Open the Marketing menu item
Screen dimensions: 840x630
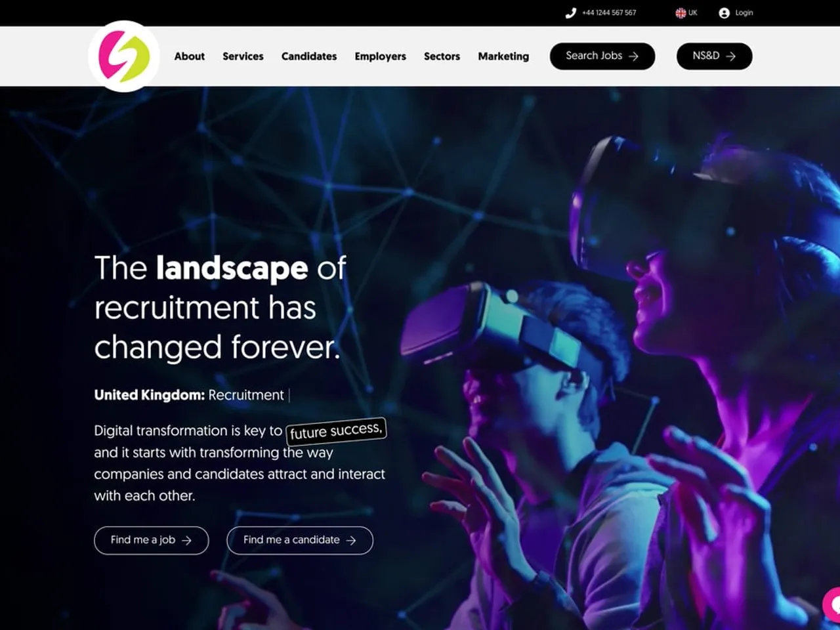click(503, 56)
